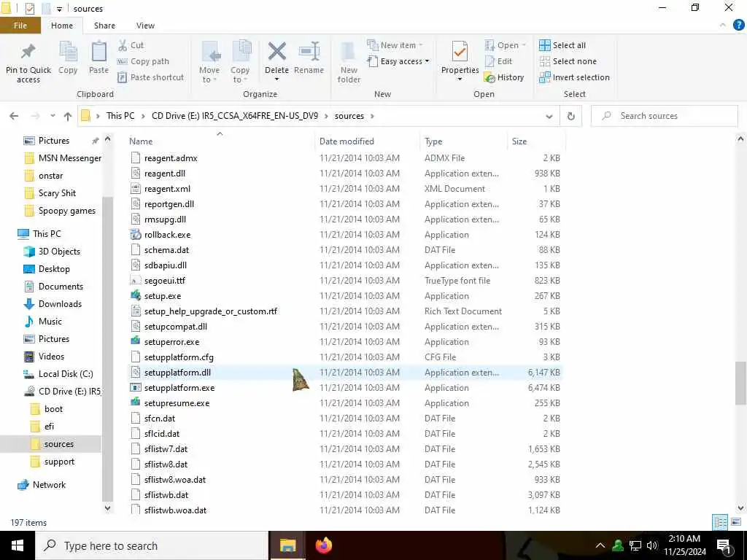747x560 pixels.
Task: Expand chevron after This PC in address bar
Action: 143,116
